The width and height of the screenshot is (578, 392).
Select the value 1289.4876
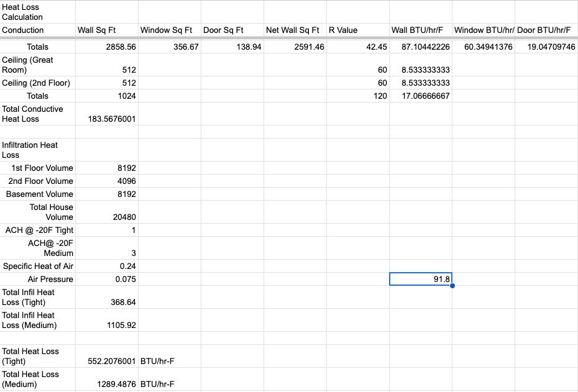107,379
